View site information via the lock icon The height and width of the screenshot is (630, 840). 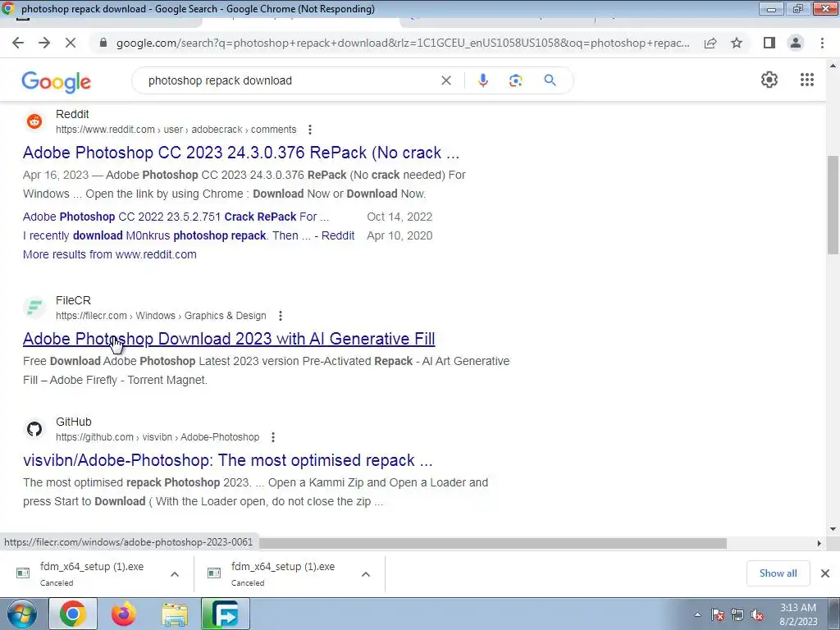[x=103, y=43]
